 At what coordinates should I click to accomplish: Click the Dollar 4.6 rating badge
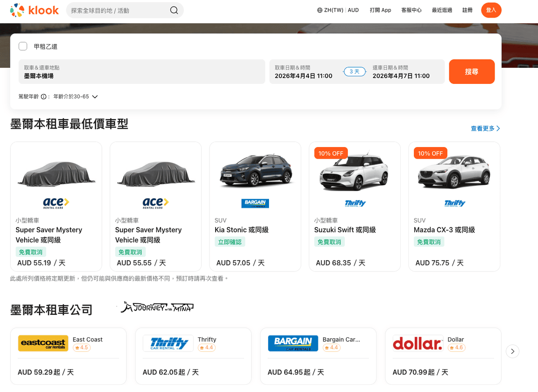[456, 348]
